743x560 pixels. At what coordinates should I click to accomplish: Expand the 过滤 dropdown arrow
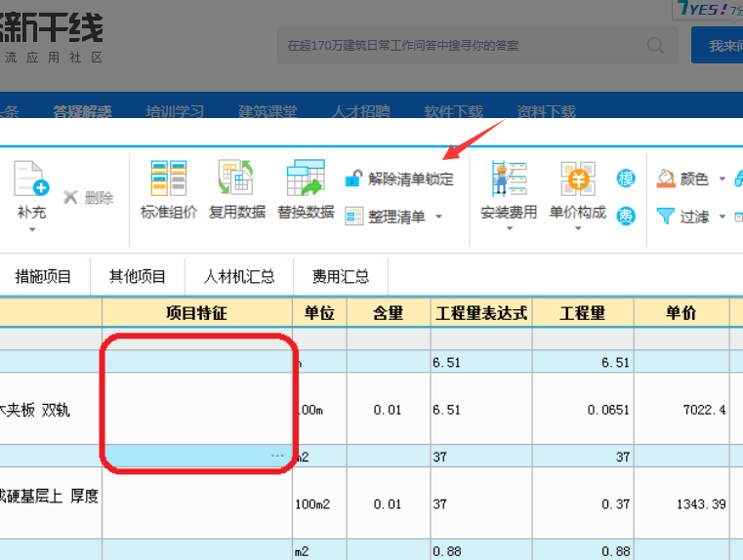click(x=722, y=217)
